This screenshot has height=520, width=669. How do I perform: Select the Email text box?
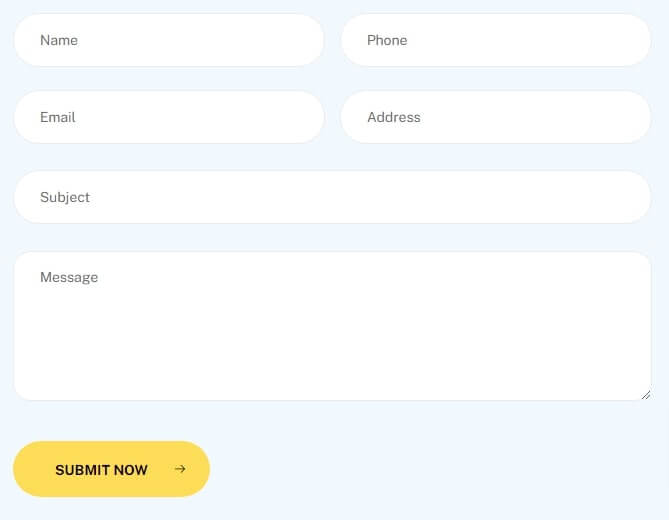[169, 117]
